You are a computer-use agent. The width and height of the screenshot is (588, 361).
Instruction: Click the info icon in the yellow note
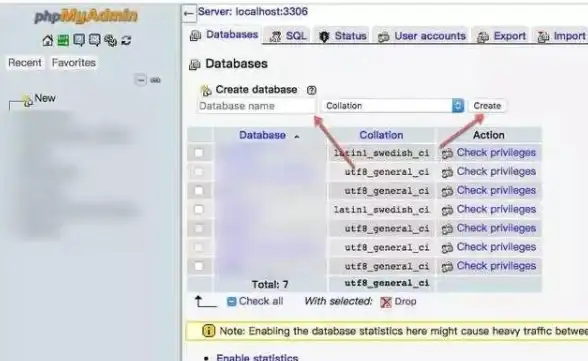(208, 331)
